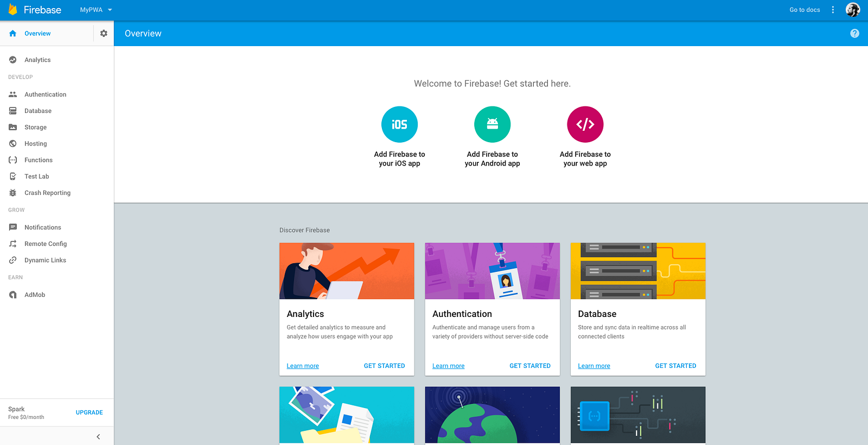Screen dimensions: 868x445
Task: Open the three-dot overflow menu
Action: [x=833, y=10]
